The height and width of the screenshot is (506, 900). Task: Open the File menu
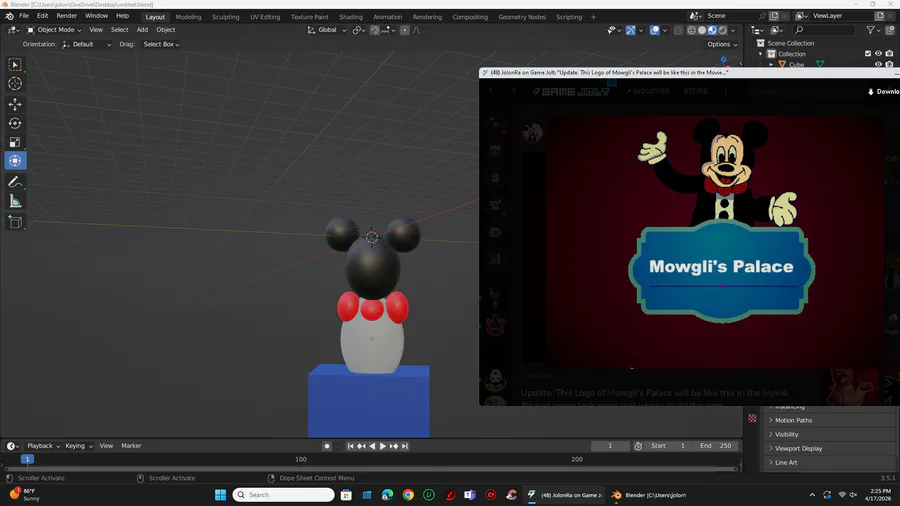coord(24,16)
